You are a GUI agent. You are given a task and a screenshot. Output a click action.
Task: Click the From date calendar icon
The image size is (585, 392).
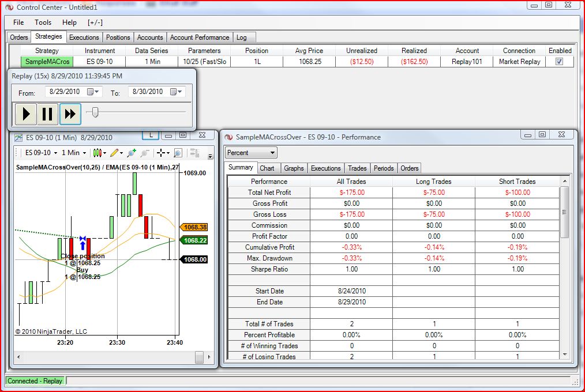tap(90, 92)
